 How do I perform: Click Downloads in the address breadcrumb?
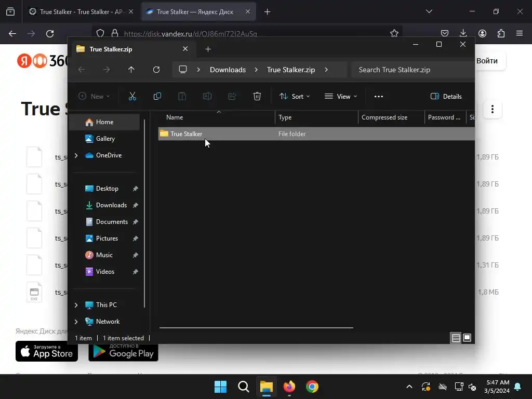coord(228,70)
